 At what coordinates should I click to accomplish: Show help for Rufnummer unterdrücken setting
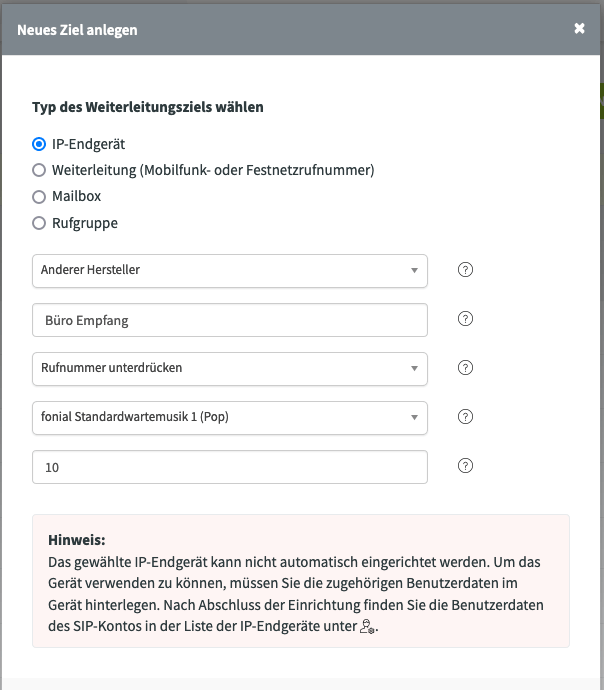click(465, 367)
